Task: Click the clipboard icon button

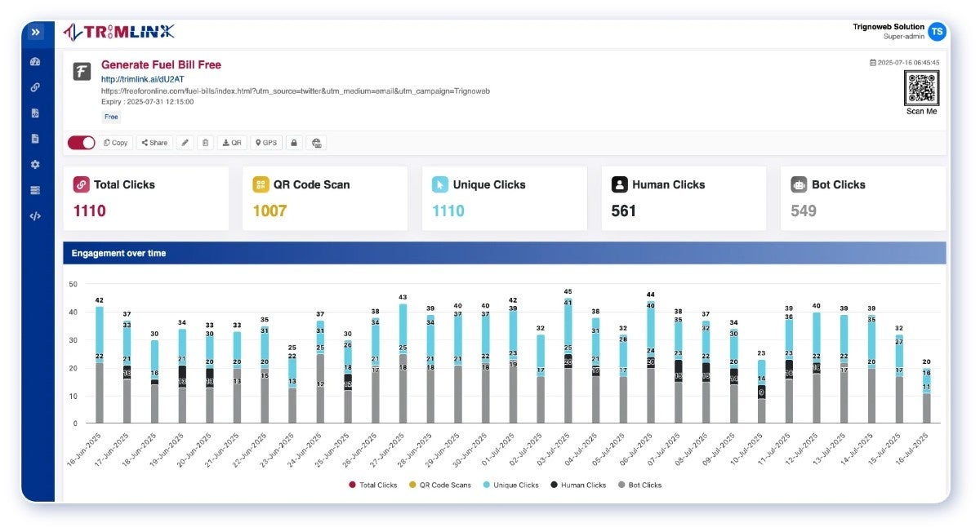Action: pos(205,143)
